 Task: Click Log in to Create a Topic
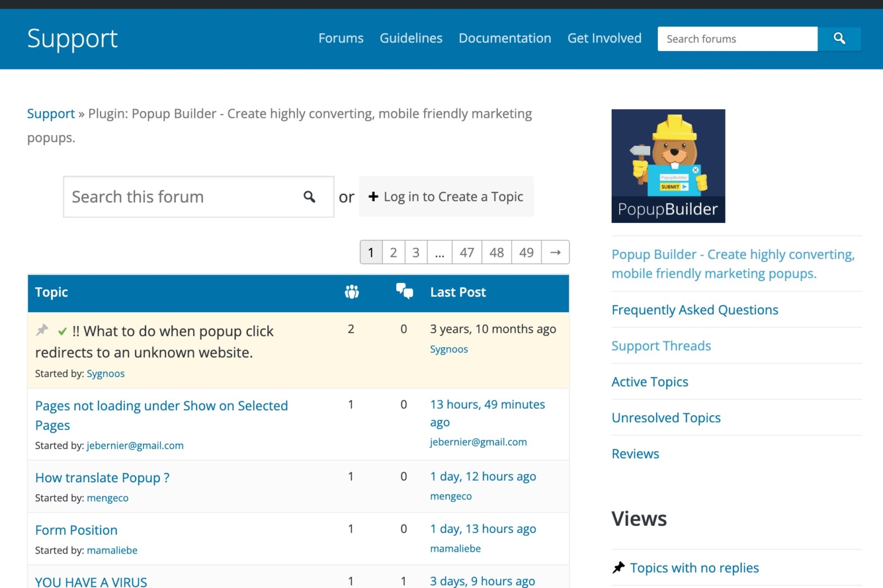(x=447, y=197)
